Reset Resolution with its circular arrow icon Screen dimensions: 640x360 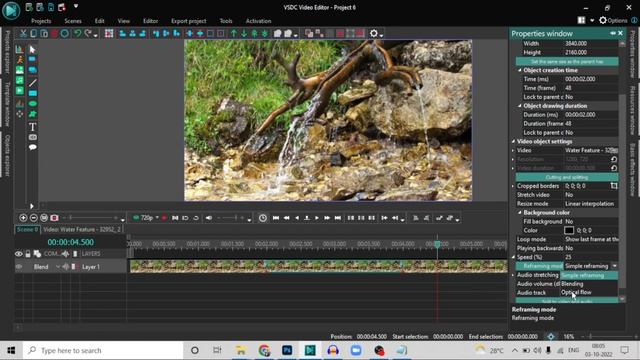614,159
